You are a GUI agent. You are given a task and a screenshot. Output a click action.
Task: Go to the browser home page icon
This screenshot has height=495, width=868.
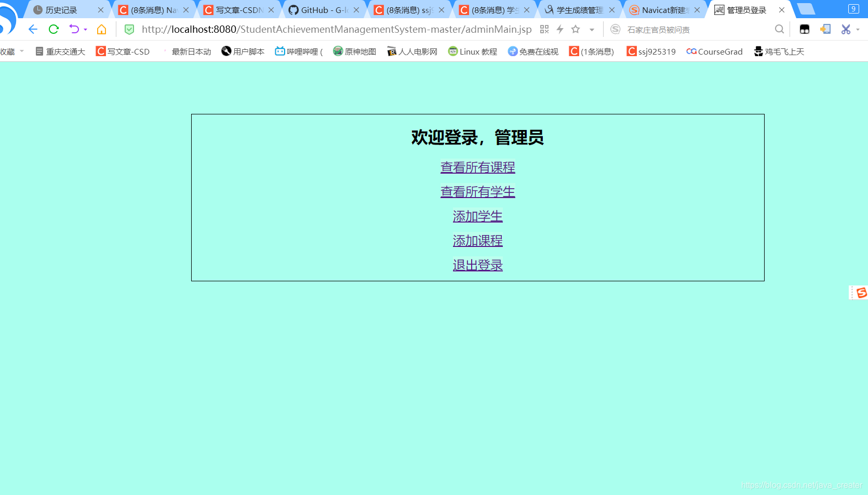click(102, 30)
